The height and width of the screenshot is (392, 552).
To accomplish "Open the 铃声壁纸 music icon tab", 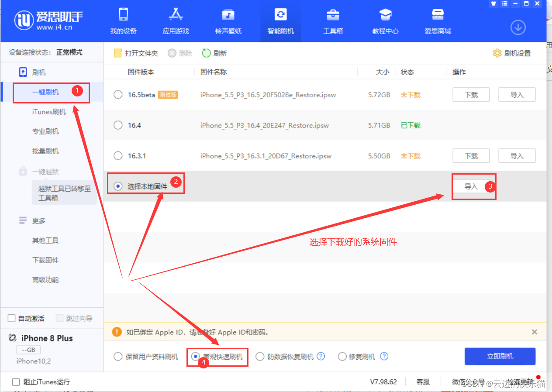I will pyautogui.click(x=228, y=14).
